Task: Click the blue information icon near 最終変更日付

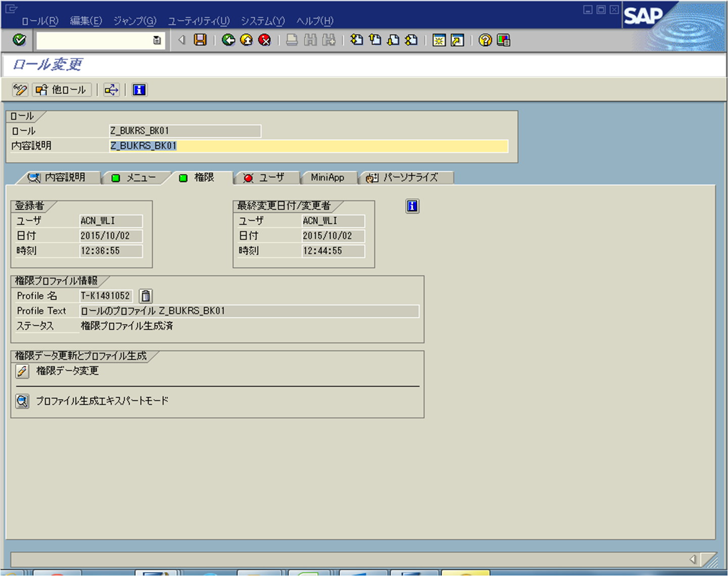Action: 412,206
